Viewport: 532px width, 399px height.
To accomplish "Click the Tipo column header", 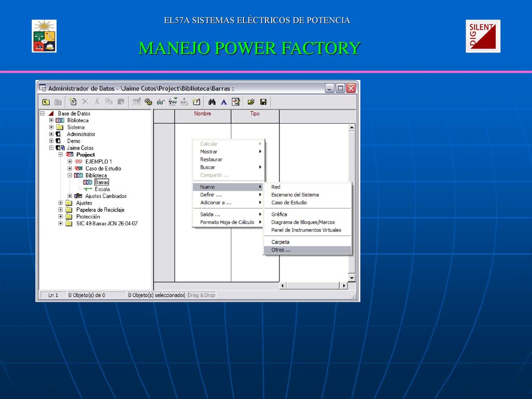I will click(255, 116).
